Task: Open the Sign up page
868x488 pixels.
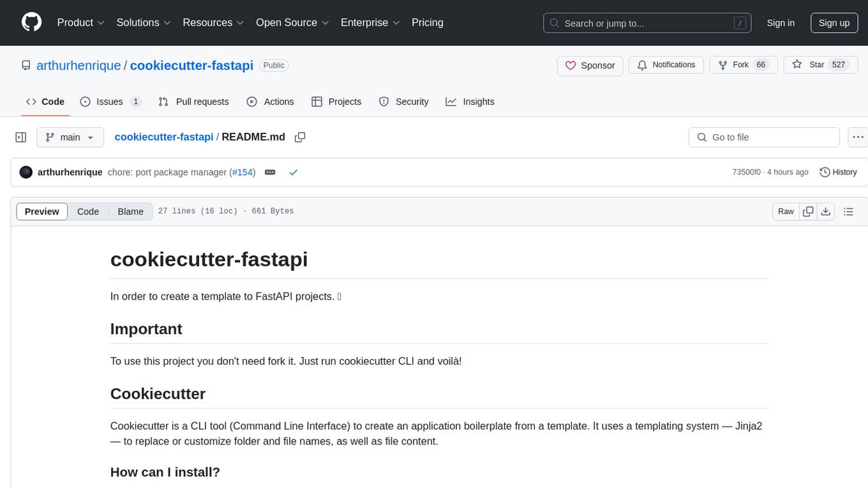Action: (834, 23)
